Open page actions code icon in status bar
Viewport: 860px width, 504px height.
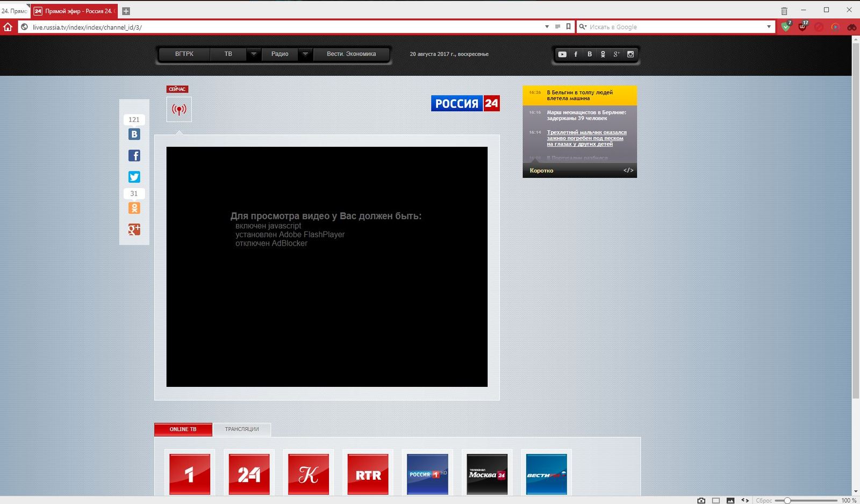click(x=745, y=500)
